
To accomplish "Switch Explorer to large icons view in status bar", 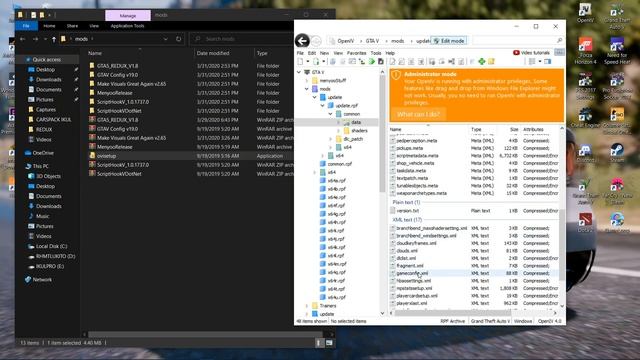I will [x=329, y=343].
